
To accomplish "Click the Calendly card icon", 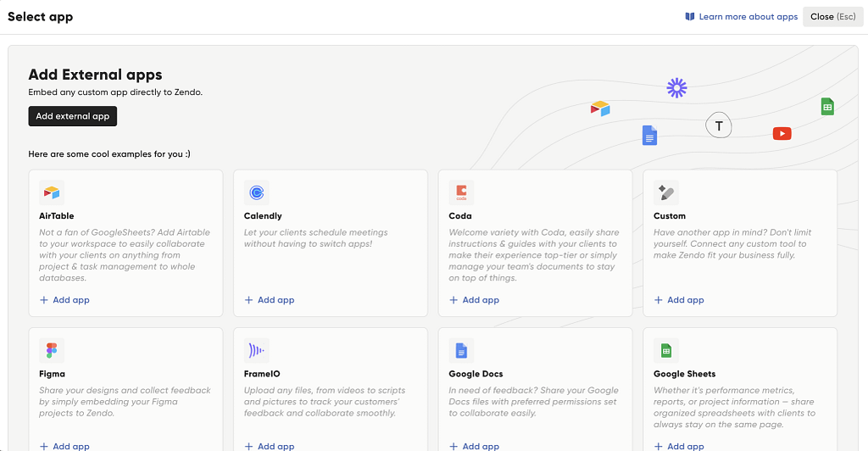I will pos(256,192).
